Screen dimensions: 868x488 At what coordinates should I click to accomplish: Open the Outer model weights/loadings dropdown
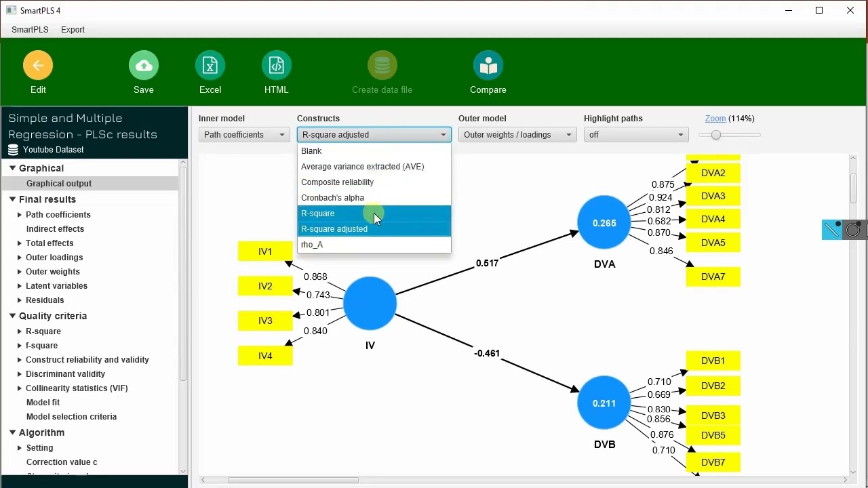[x=517, y=135]
